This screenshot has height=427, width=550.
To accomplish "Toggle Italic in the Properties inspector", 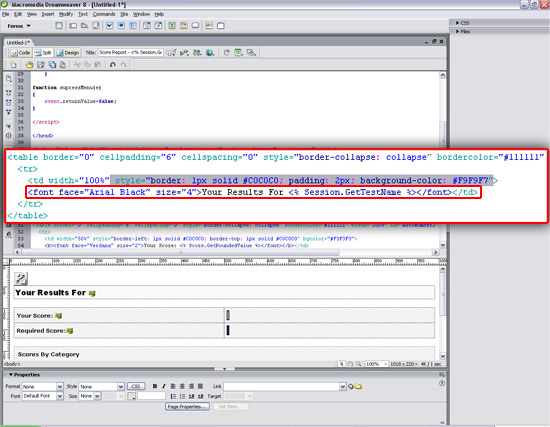I will [163, 386].
